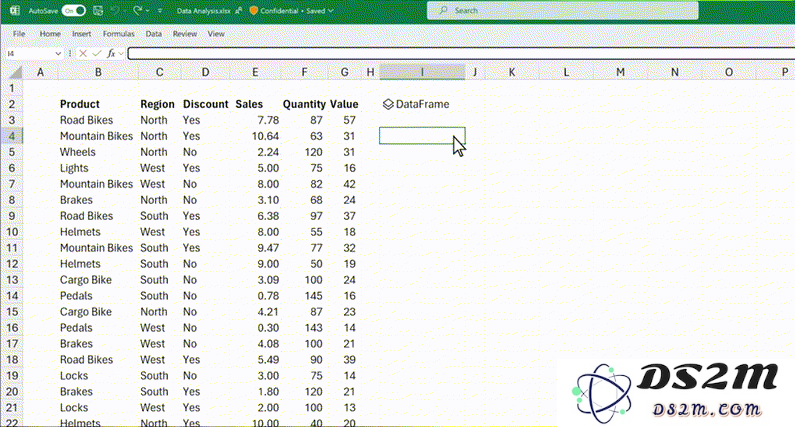Click the Excel app icon in title bar

(x=15, y=11)
